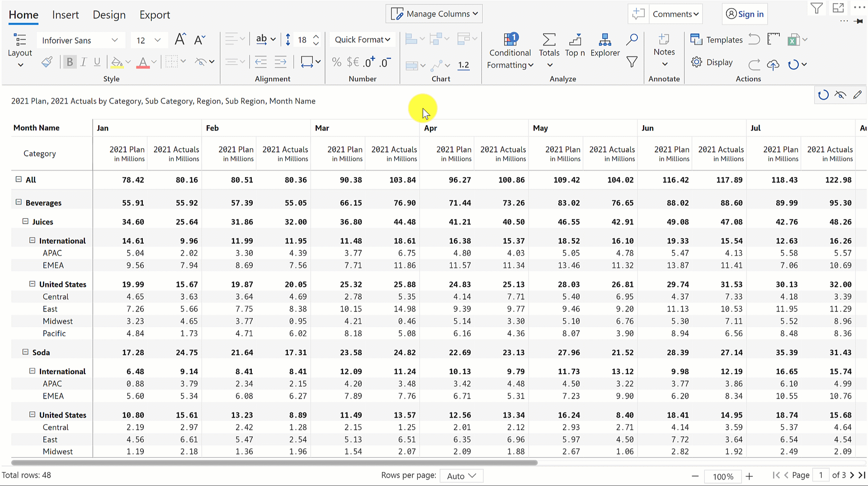Viewport: 868px width, 486px height.
Task: Open Conditional Formatting
Action: coord(510,51)
